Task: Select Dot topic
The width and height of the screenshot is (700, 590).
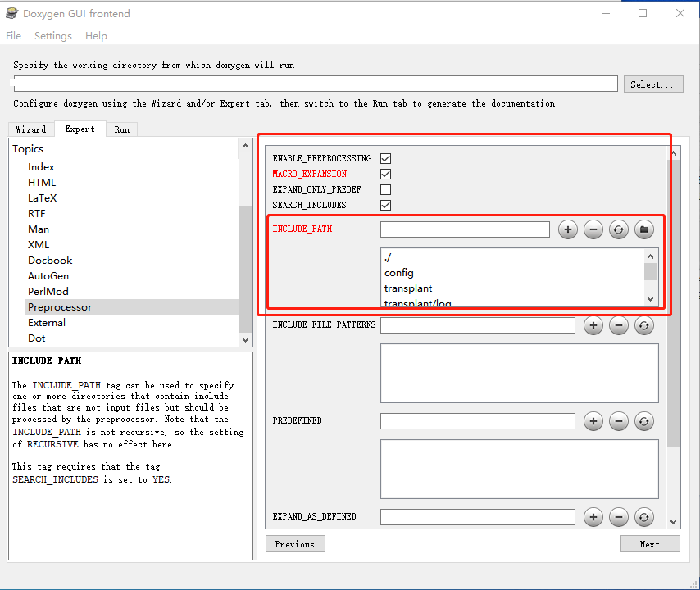Action: pos(37,338)
